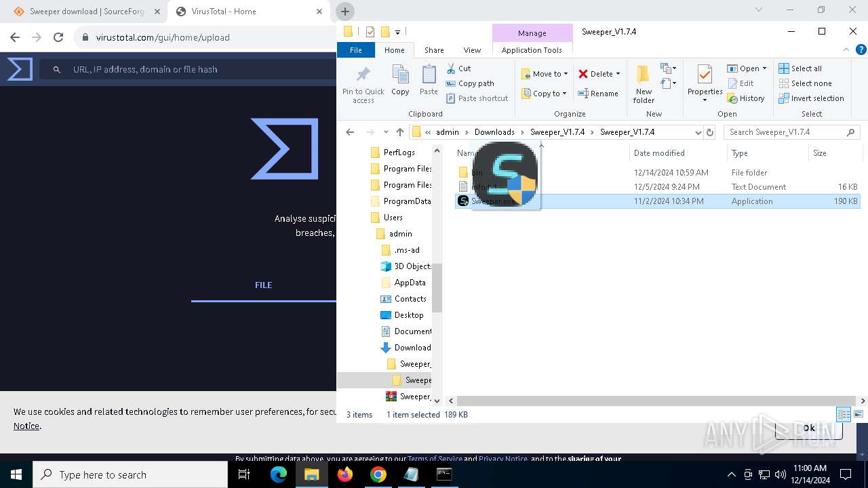Click Up one level arrow in Explorer
The width and height of the screenshot is (868, 488).
point(400,132)
